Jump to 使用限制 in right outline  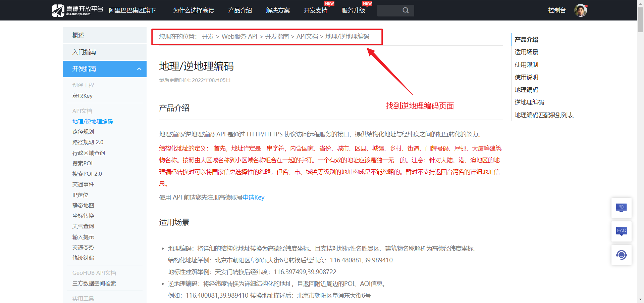coord(526,64)
